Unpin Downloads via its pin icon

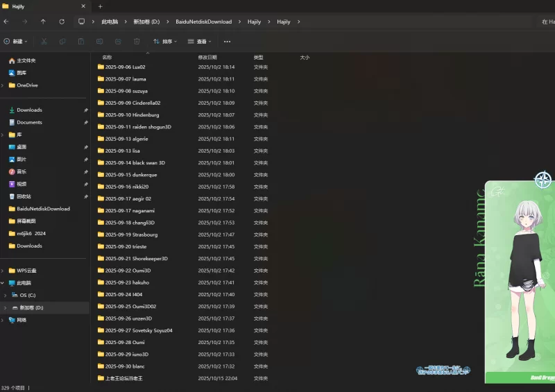click(85, 110)
